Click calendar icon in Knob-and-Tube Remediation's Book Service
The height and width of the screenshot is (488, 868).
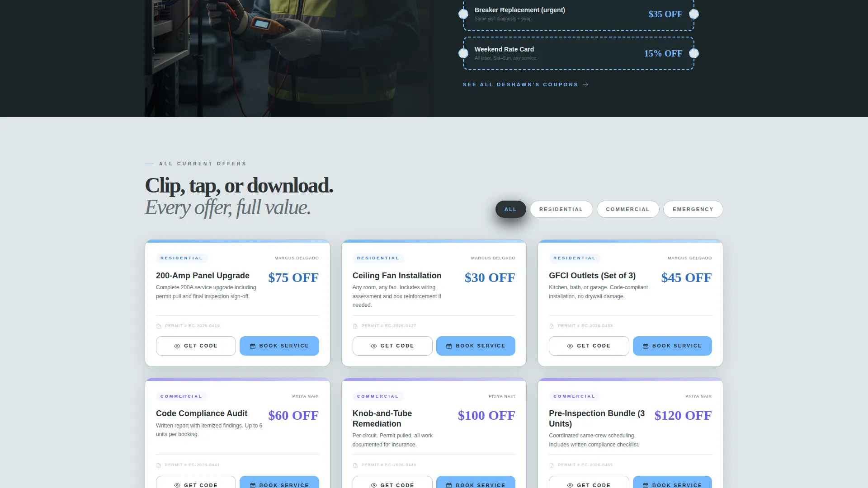[x=449, y=485]
